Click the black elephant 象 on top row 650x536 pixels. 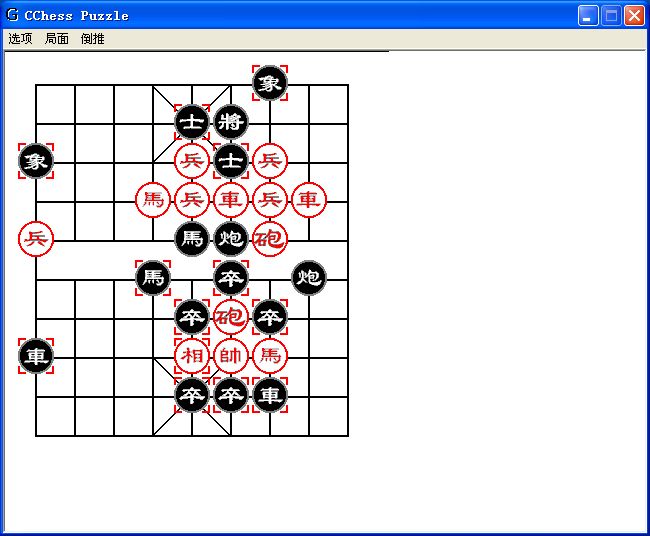pos(270,83)
